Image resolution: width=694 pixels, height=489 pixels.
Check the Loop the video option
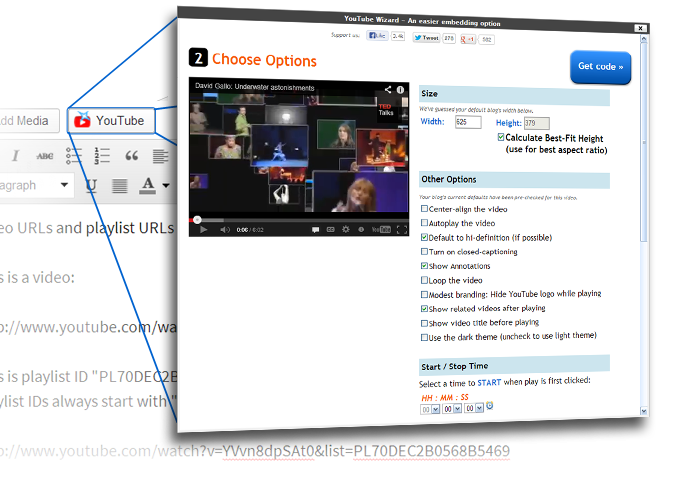click(x=425, y=280)
